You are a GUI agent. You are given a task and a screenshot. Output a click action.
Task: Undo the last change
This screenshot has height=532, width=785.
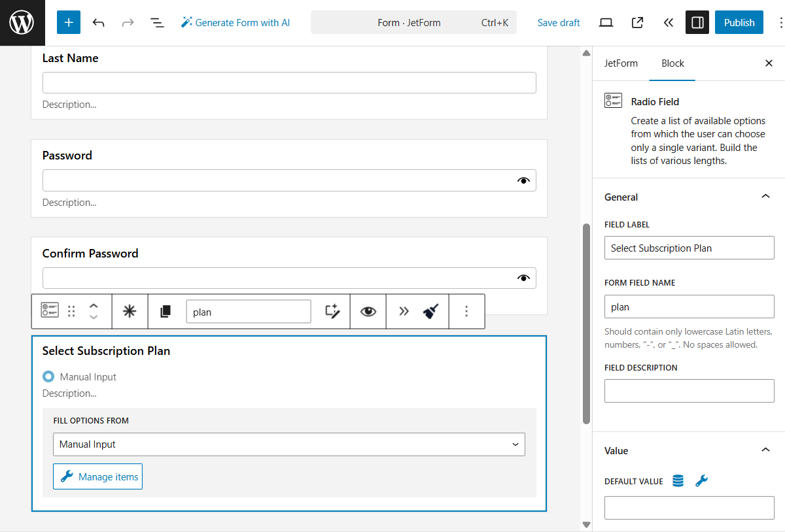coord(99,23)
